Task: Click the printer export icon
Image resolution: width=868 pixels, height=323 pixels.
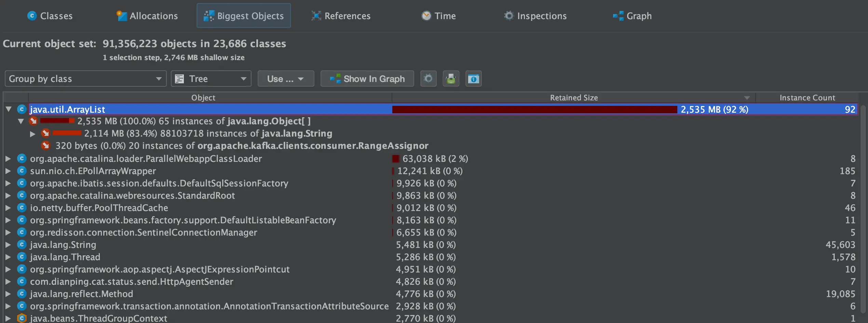Action: pos(451,79)
